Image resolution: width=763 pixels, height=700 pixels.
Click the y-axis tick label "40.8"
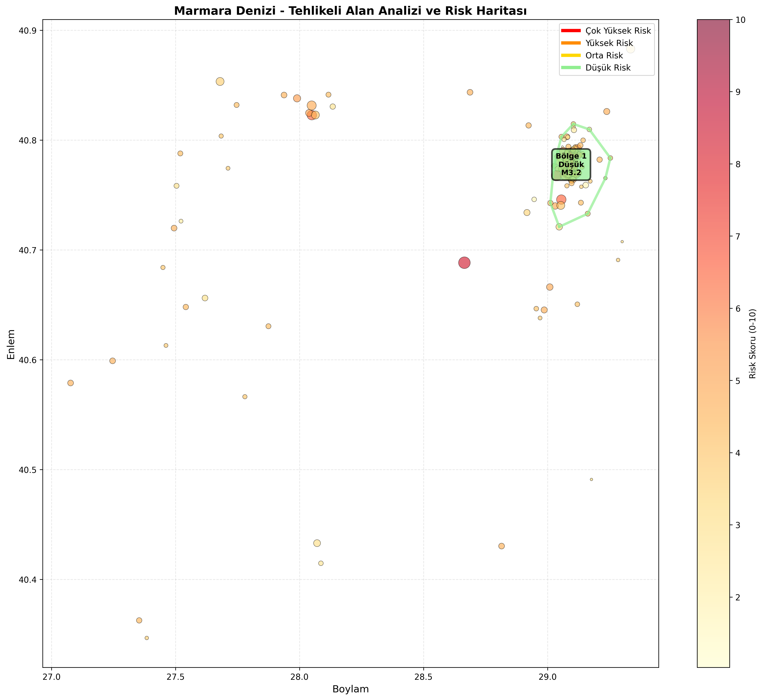(27, 140)
